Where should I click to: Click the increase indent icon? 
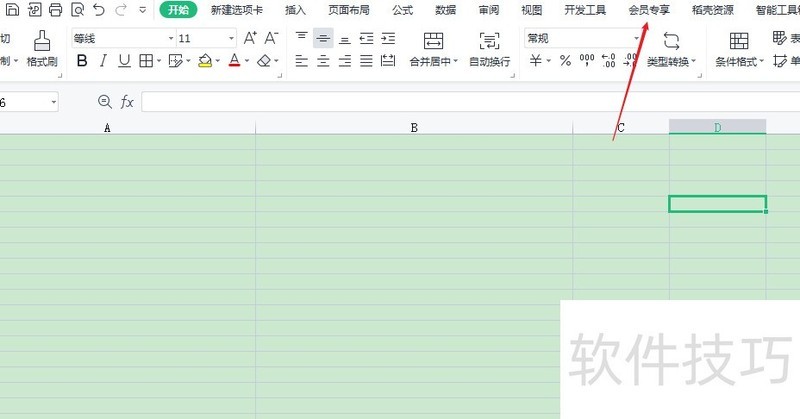coord(388,38)
